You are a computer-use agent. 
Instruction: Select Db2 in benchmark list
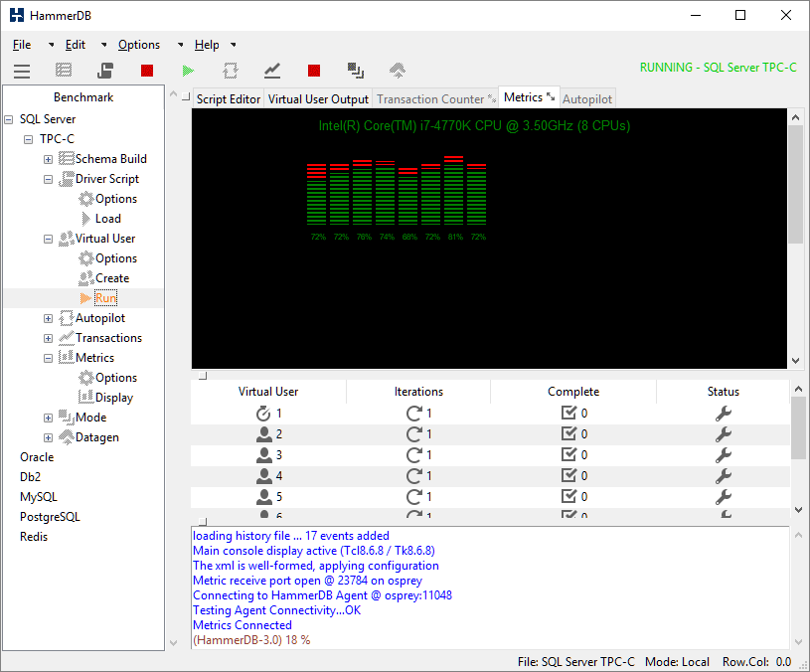(30, 477)
